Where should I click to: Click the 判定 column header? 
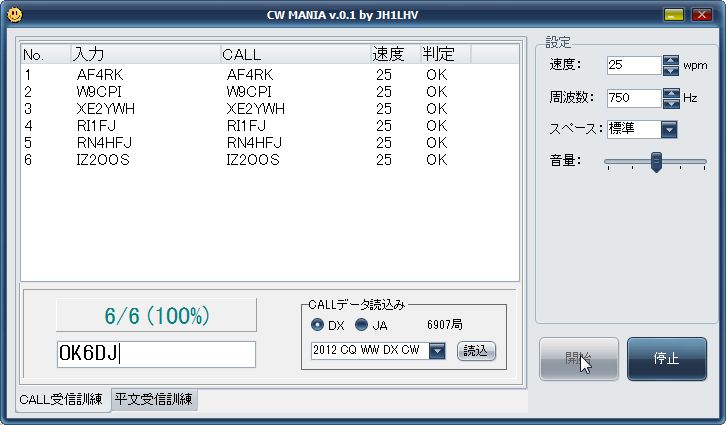[x=445, y=54]
